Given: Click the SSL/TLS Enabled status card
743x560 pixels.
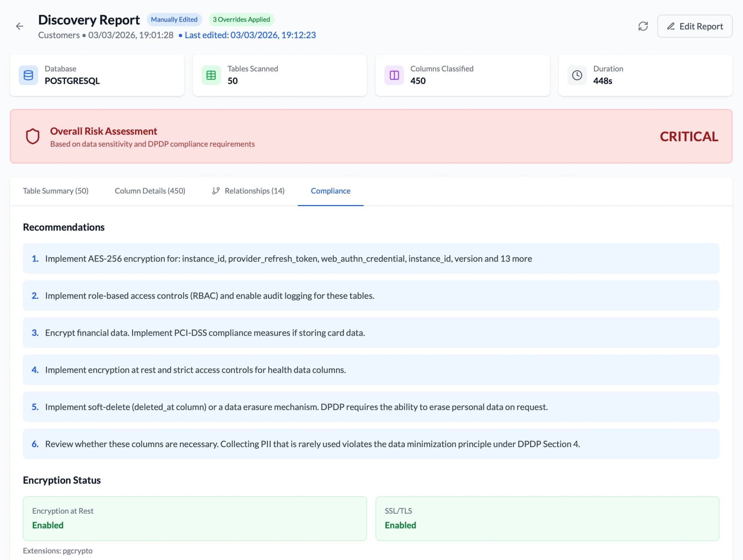Looking at the screenshot, I should (x=547, y=518).
